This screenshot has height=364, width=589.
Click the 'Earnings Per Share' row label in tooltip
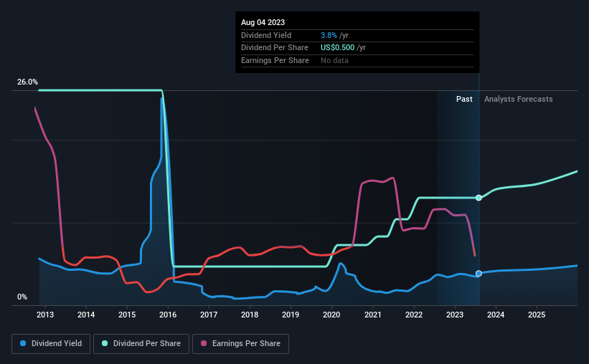(275, 60)
